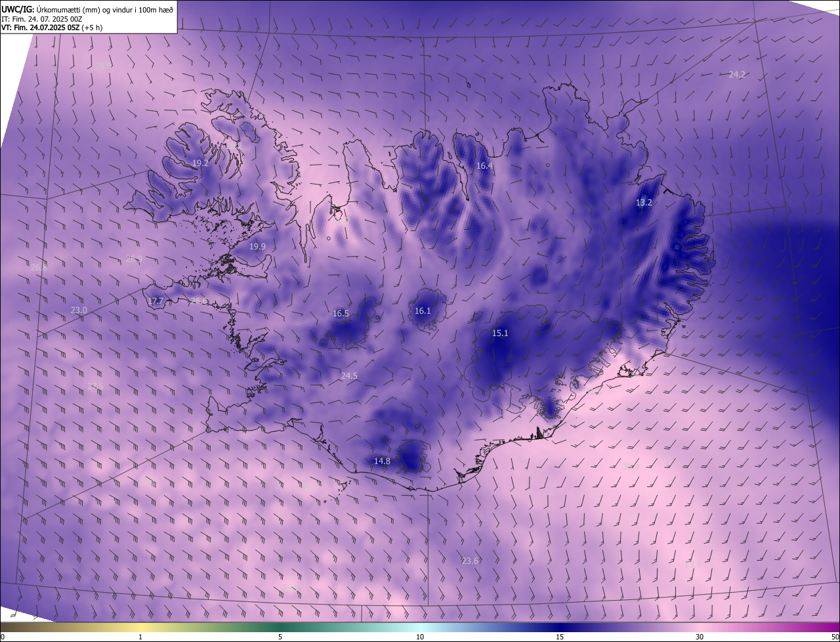
Task: Click the 19.9 value near Breiðafjörður
Action: (257, 247)
